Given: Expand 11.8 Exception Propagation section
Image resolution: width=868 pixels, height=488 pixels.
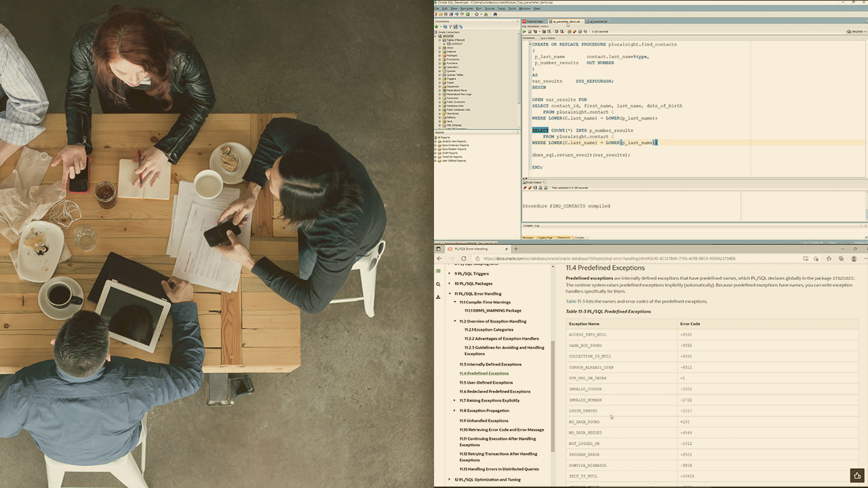Looking at the screenshot, I should coord(455,411).
